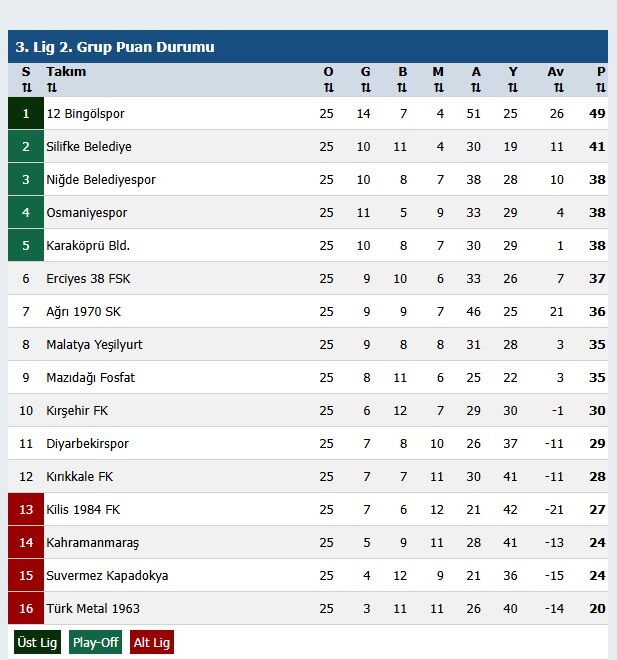Sort by G wins column
The height and width of the screenshot is (660, 617).
[365, 80]
